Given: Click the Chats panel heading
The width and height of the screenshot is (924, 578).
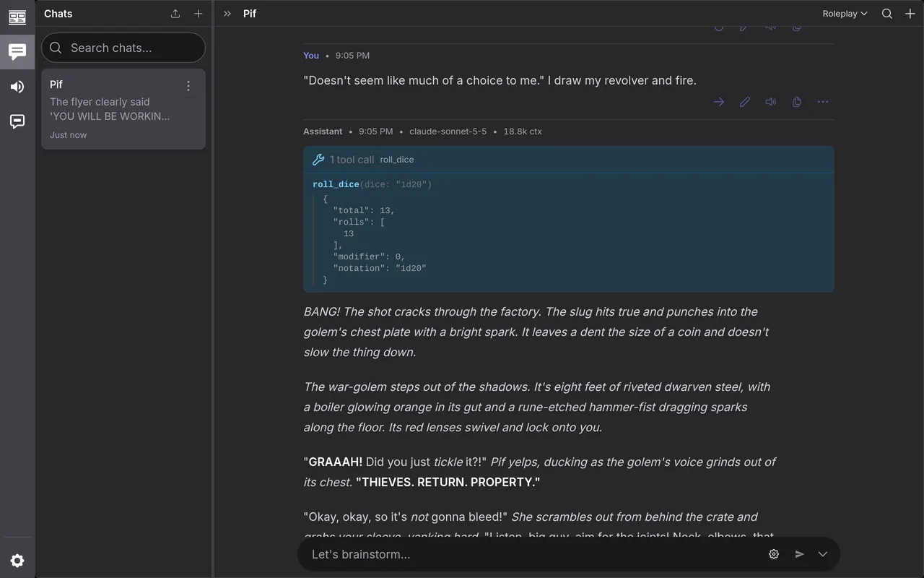Looking at the screenshot, I should coord(58,14).
